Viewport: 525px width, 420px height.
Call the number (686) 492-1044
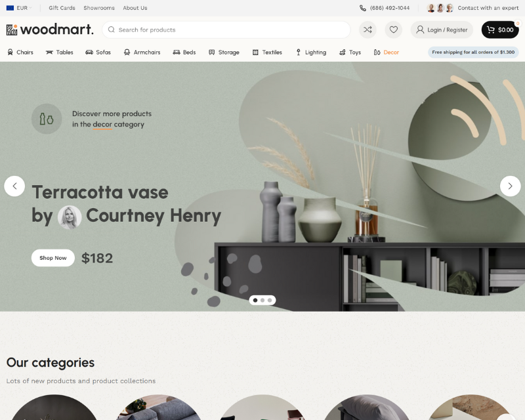click(x=390, y=8)
